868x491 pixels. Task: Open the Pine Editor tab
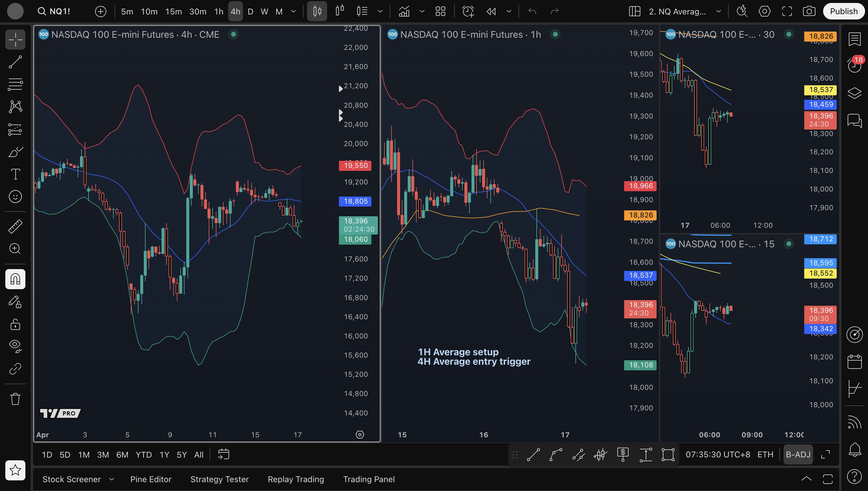click(x=151, y=479)
